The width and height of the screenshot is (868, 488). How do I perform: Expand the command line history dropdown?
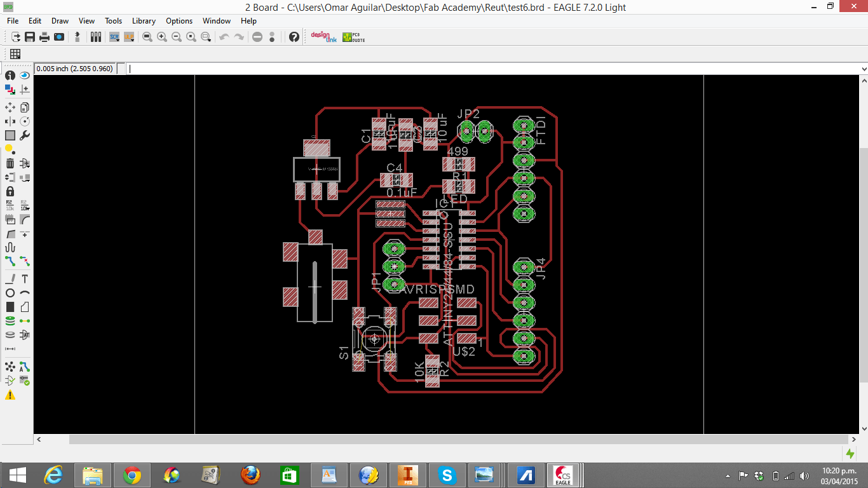pos(863,69)
